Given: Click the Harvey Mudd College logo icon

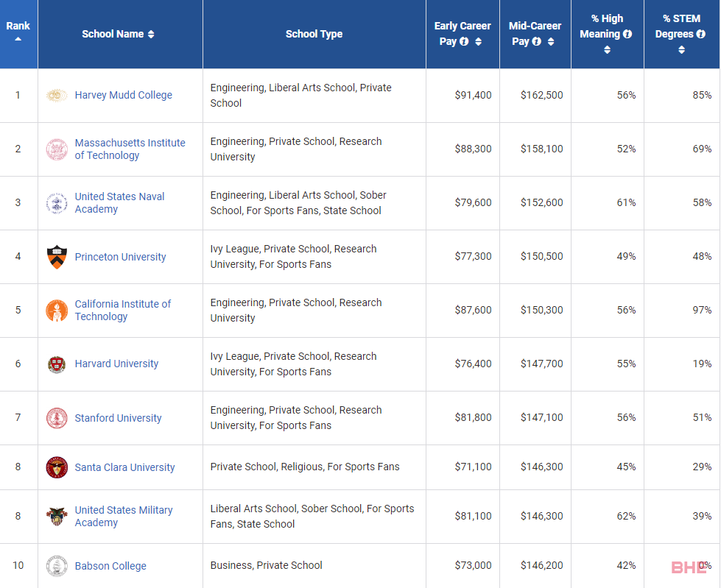Looking at the screenshot, I should pos(57,95).
